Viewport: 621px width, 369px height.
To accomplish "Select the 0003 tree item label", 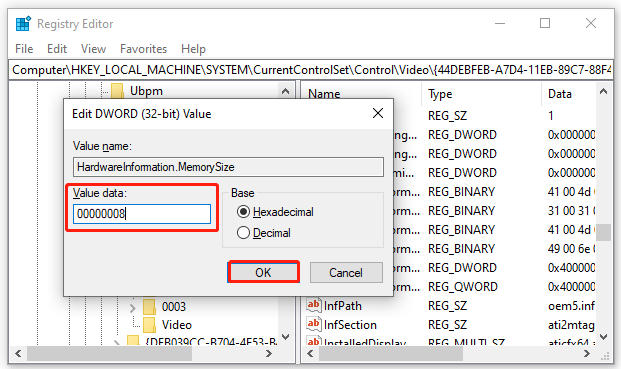I will [x=173, y=307].
